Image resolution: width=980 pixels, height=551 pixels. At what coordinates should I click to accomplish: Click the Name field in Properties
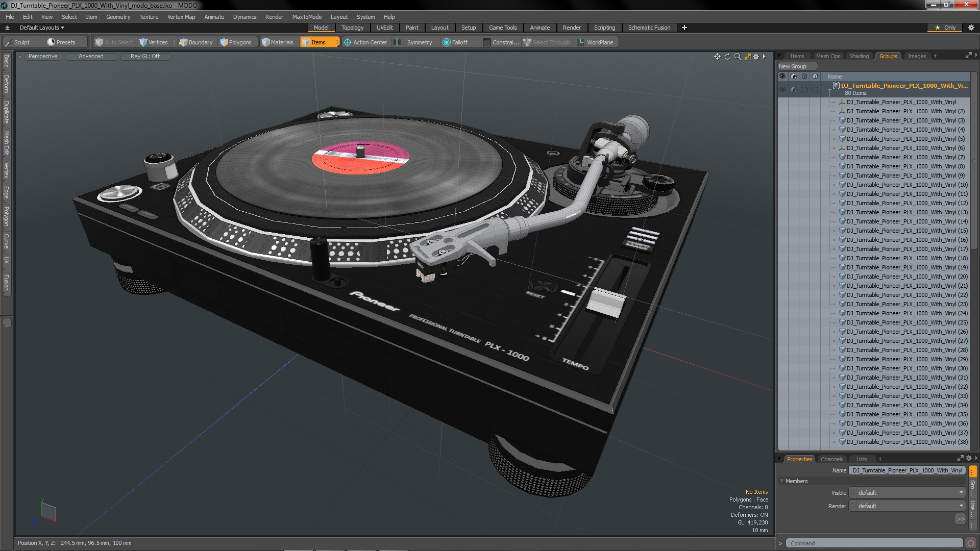tap(907, 470)
